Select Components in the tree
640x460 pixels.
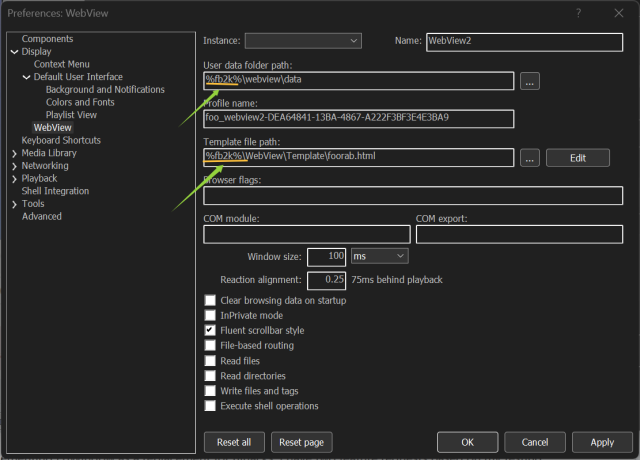tap(47, 39)
